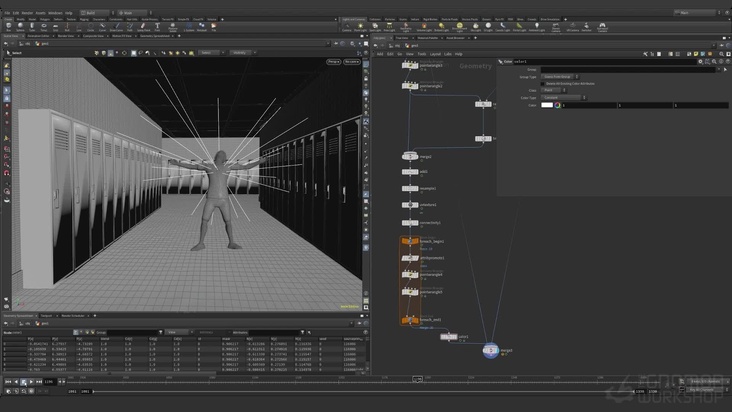
Task: Add a Caustic Light from shelf
Action: [503, 27]
